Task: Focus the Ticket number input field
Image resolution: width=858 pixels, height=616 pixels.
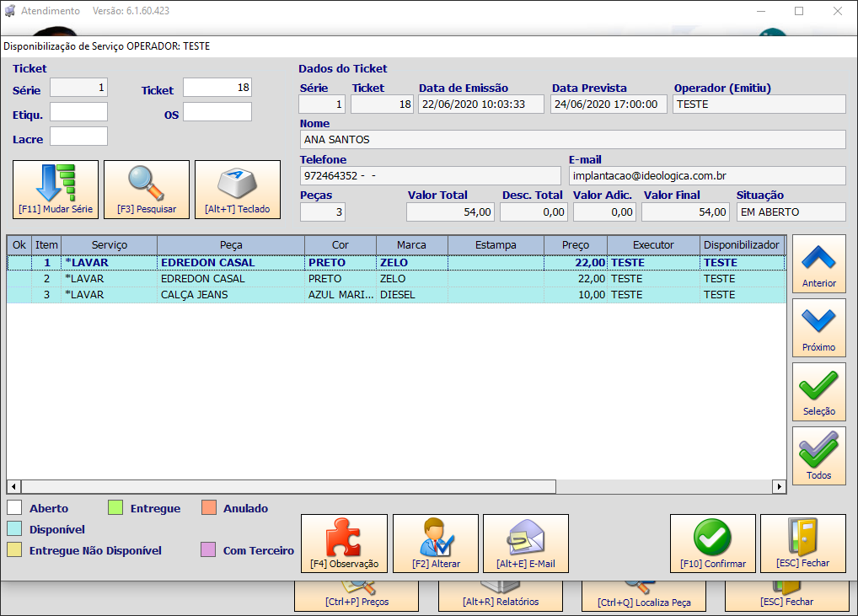Action: point(217,88)
